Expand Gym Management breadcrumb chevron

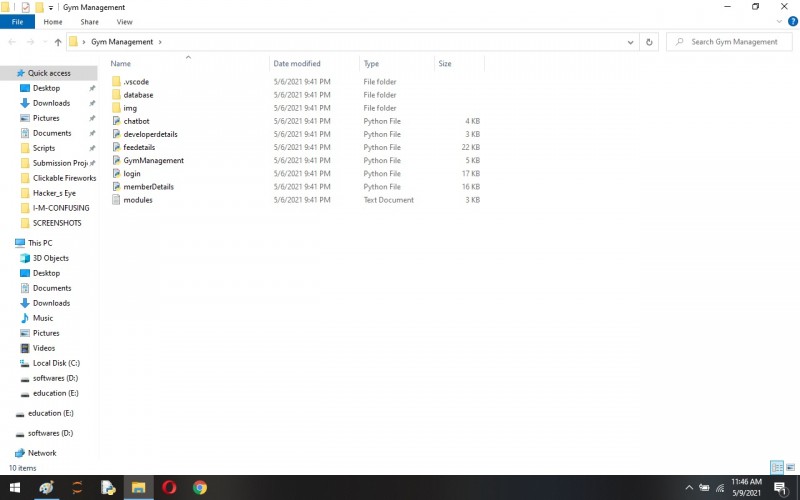click(x=160, y=42)
